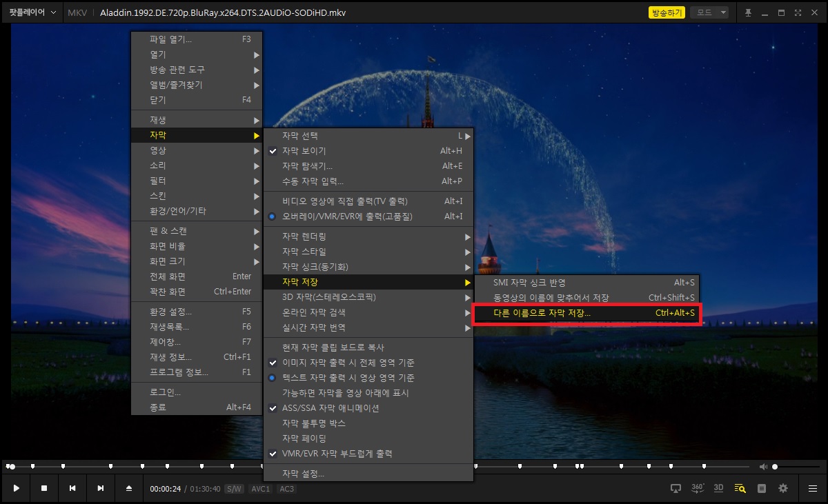
Task: Toggle the 3D video mode icon
Action: [x=718, y=487]
